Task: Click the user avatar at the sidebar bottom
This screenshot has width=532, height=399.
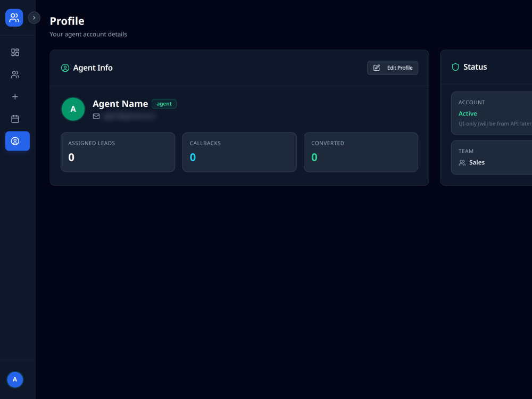Action: click(15, 379)
